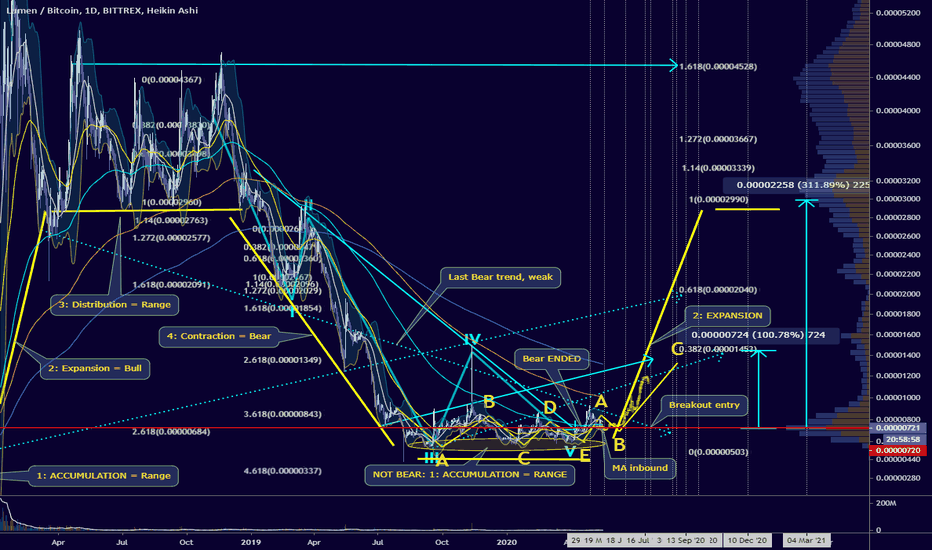The height and width of the screenshot is (550, 932).
Task: Click the "20:58:58" bar countdown timer tag
Action: coord(902,439)
